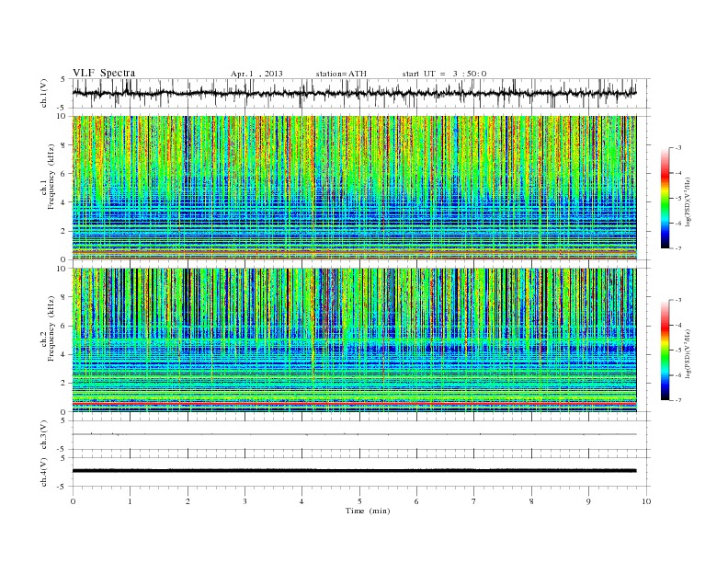Screen dimensions: 728x563
Task: Click the "VLF Spectra" plot title
Action: pyautogui.click(x=104, y=73)
